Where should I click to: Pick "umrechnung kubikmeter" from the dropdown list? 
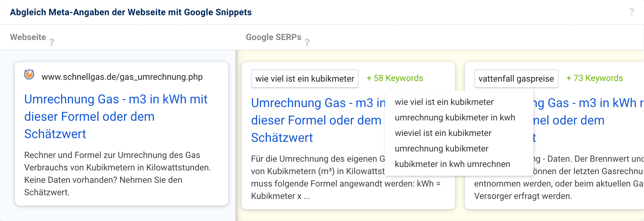441,149
